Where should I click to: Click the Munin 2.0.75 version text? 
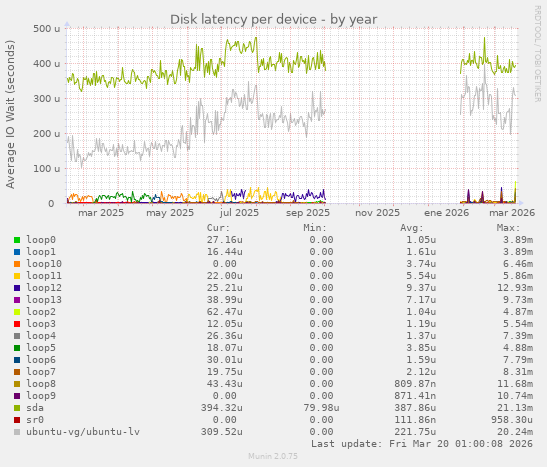tap(273, 456)
